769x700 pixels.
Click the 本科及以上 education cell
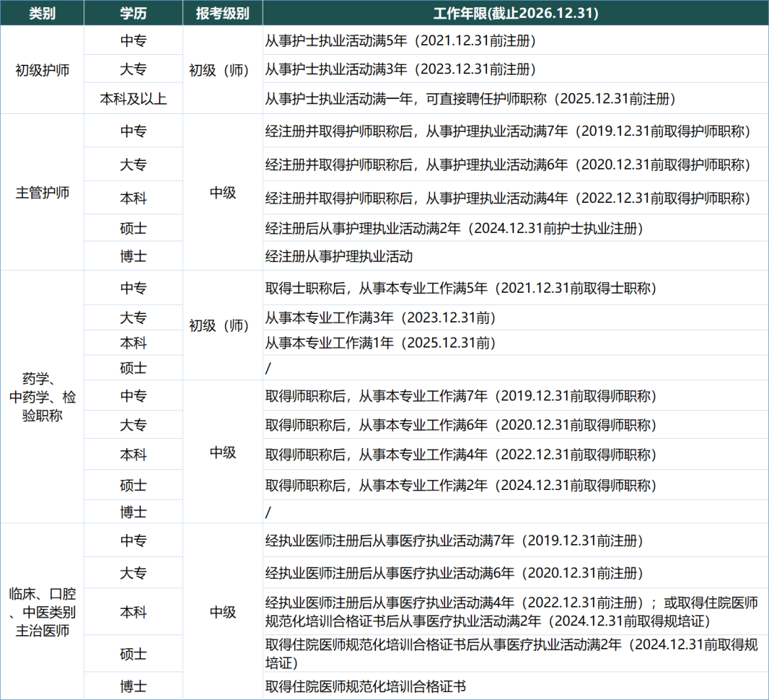tap(133, 98)
